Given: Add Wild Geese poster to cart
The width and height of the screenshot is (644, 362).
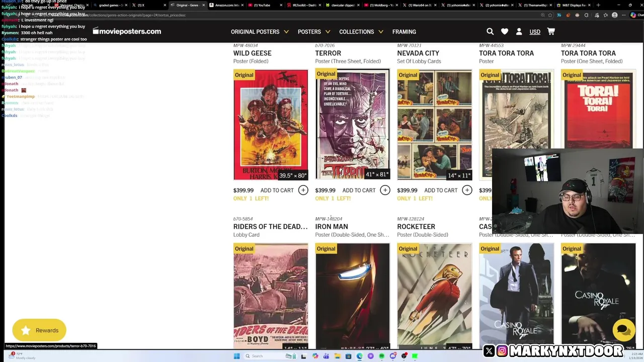Looking at the screenshot, I should tap(277, 190).
